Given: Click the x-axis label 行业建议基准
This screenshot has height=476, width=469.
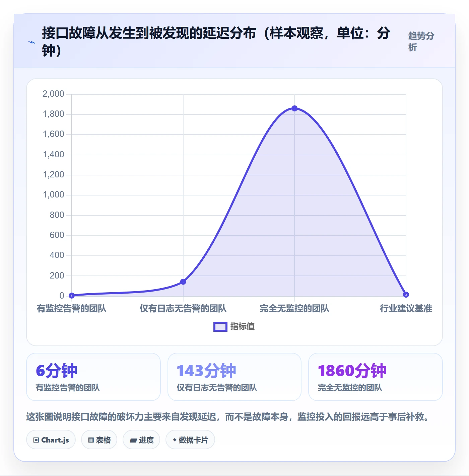Looking at the screenshot, I should [x=406, y=309].
